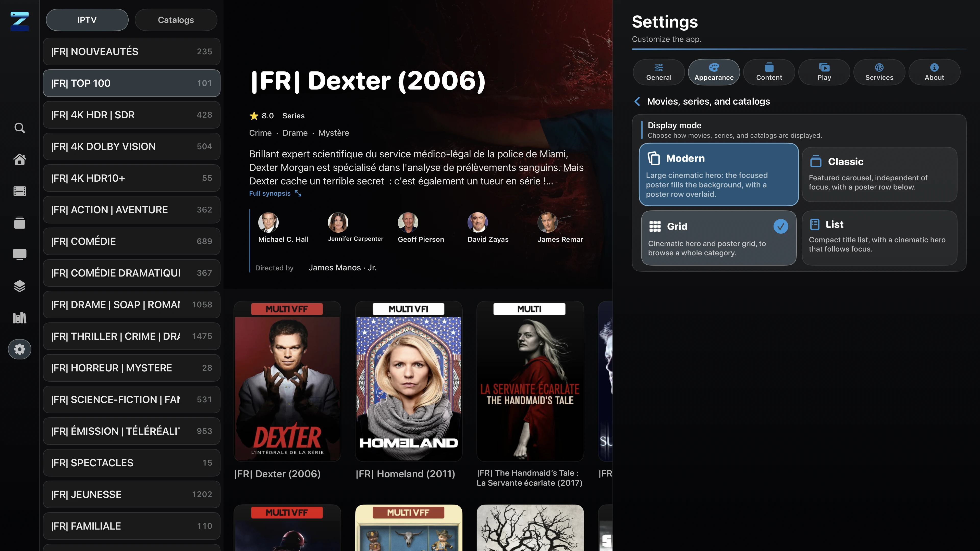980x551 pixels.
Task: Select the |FR| HORREUR | MYSTERE category
Action: tap(132, 368)
